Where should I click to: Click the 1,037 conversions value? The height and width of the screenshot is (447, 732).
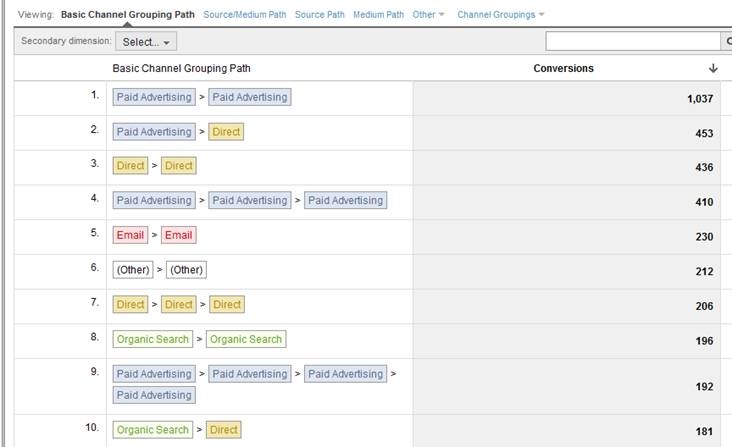697,98
